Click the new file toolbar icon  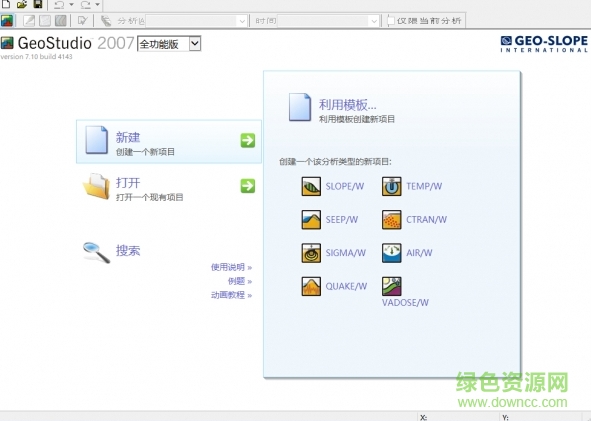pyautogui.click(x=6, y=4)
